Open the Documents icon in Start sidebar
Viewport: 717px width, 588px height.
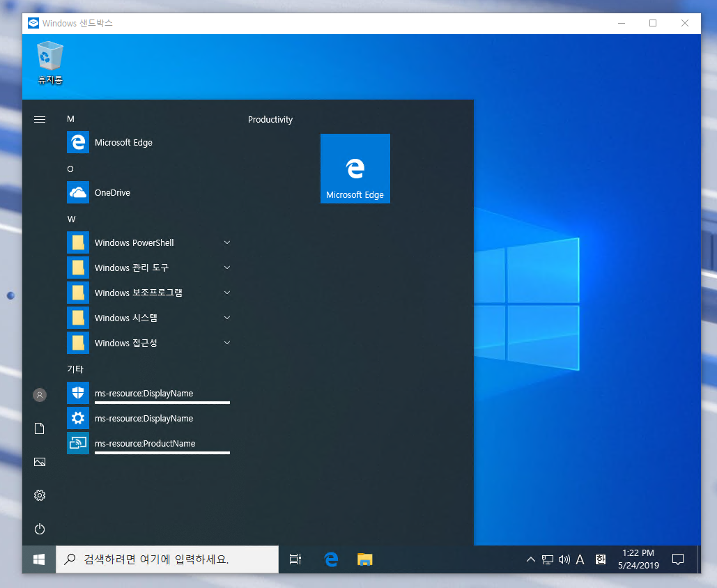(40, 428)
